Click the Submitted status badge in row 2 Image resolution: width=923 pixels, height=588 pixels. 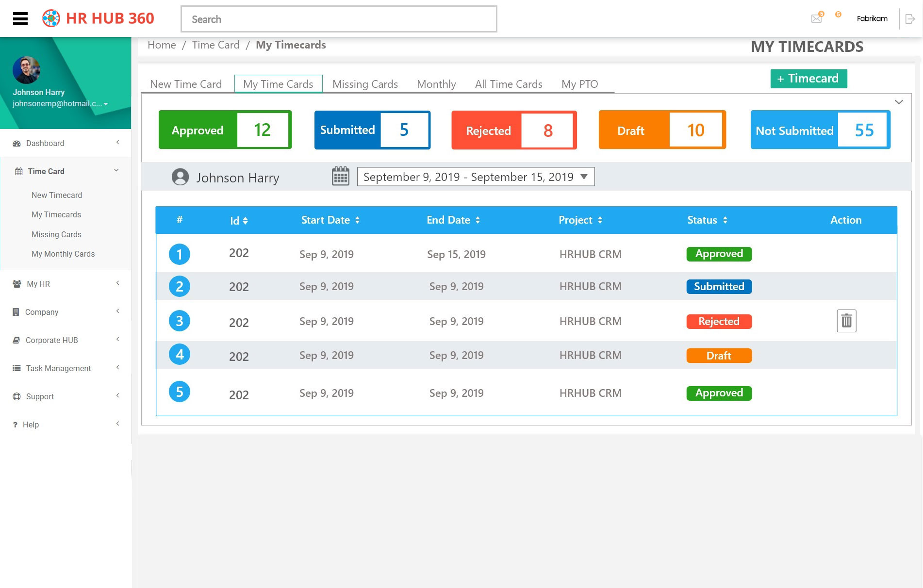(x=719, y=287)
